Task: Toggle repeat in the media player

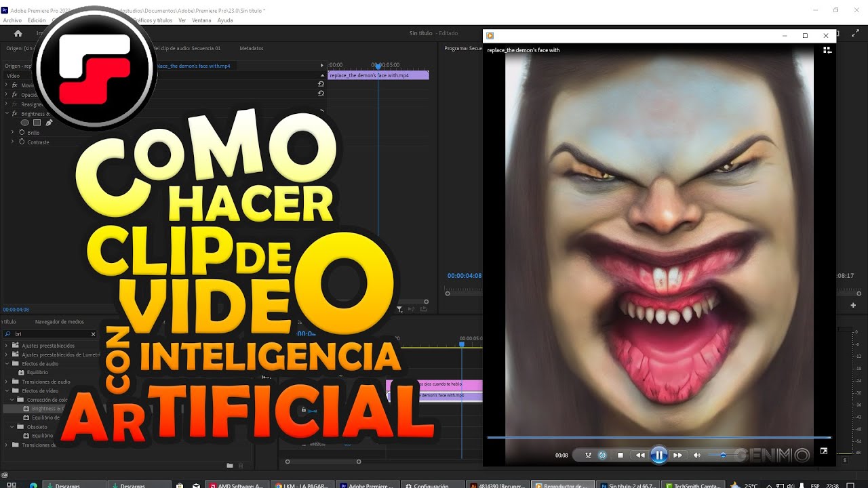Action: tap(602, 455)
